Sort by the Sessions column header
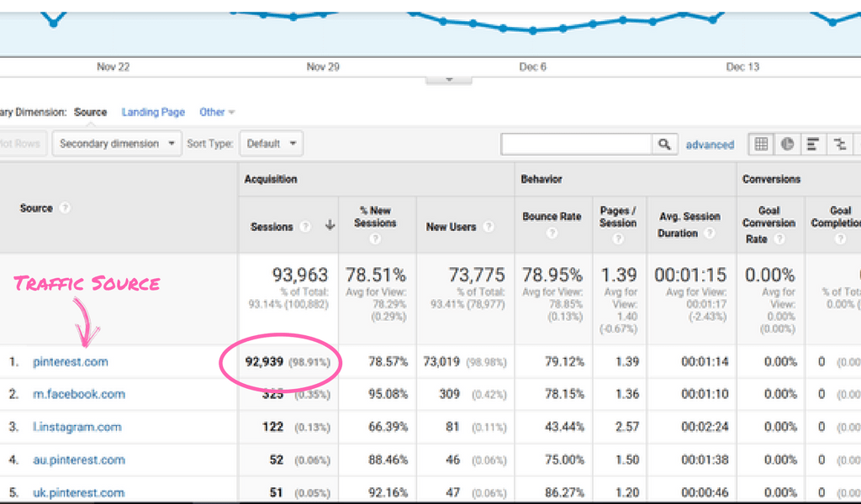The width and height of the screenshot is (861, 504). [x=272, y=227]
